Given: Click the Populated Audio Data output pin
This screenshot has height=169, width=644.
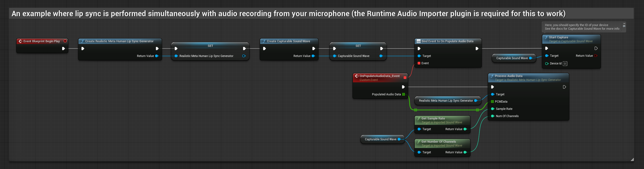Looking at the screenshot, I should pyautogui.click(x=403, y=94).
